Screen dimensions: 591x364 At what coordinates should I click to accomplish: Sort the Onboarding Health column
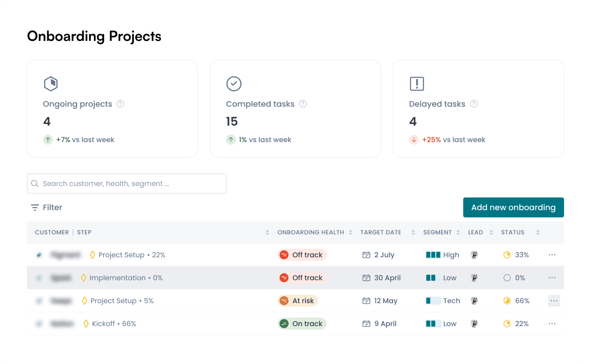pos(350,232)
